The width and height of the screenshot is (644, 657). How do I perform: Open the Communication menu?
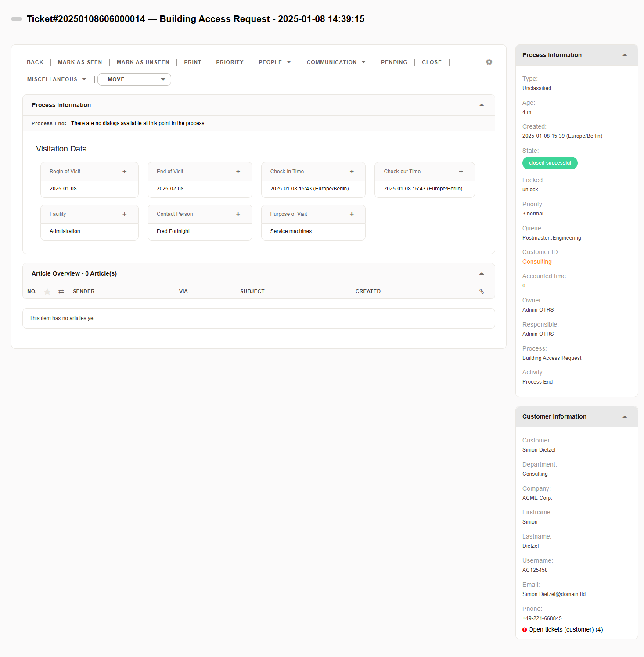point(336,62)
